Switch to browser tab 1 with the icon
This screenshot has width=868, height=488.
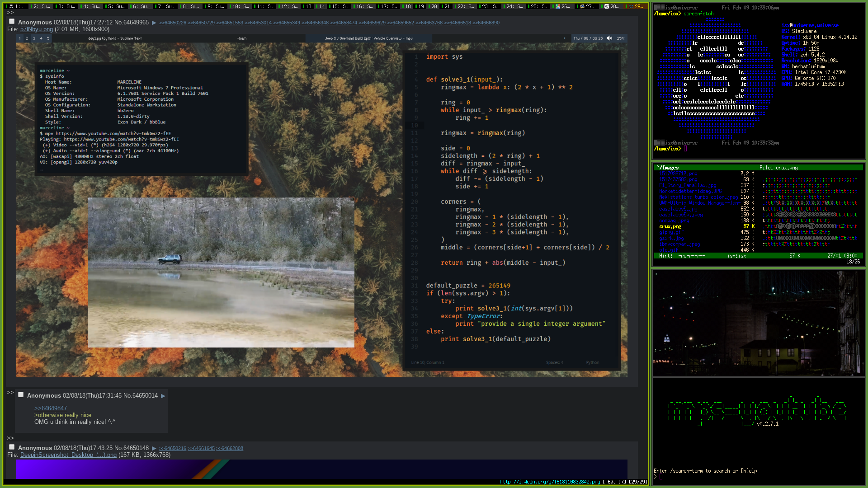(16, 6)
